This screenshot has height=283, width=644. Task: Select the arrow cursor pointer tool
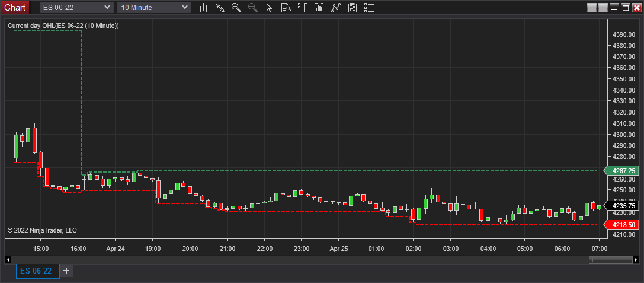pos(269,7)
